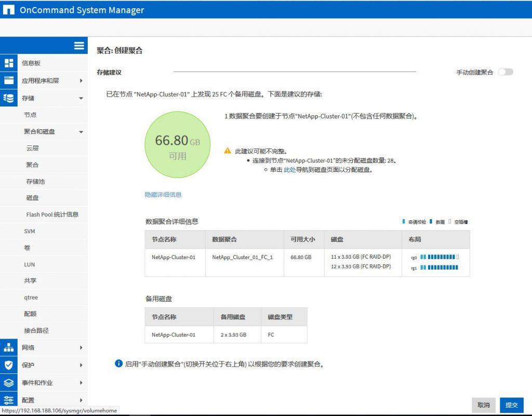Image resolution: width=532 pixels, height=416 pixels.
Task: Go to 聚合 in the sidebar
Action: coord(32,165)
